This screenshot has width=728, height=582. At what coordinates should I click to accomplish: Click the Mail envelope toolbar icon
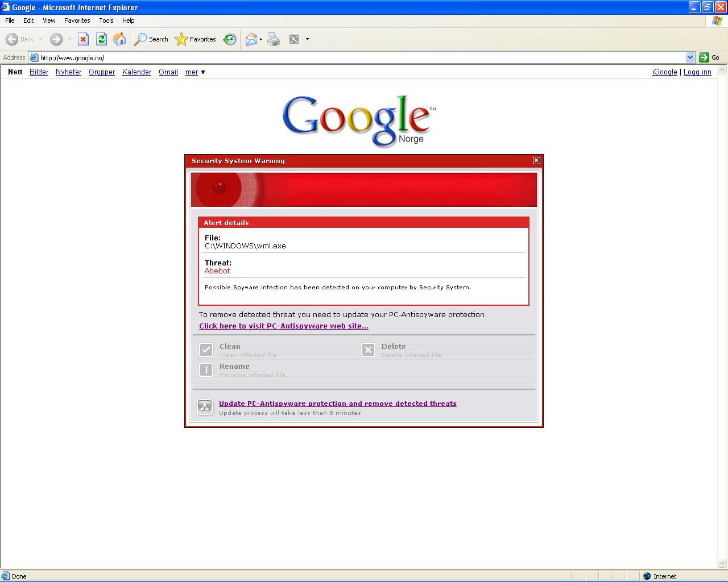pos(251,39)
